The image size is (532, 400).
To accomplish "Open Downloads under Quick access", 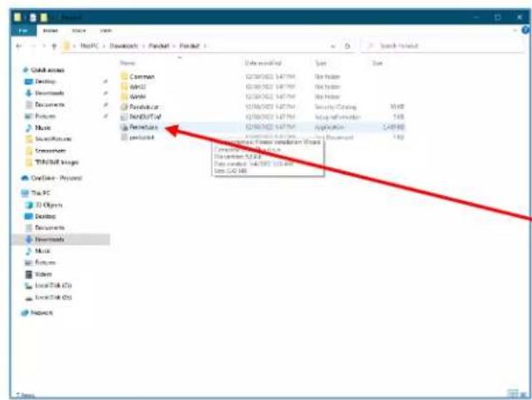I will [44, 93].
